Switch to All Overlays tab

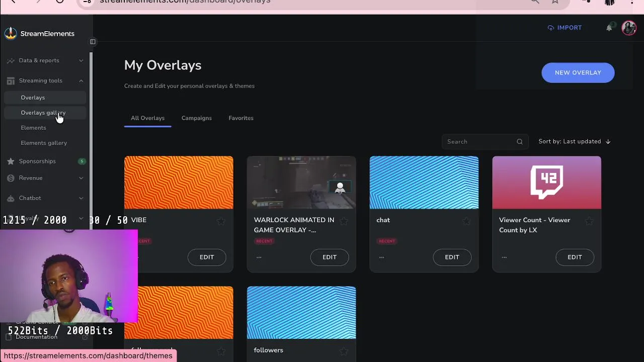pyautogui.click(x=147, y=118)
